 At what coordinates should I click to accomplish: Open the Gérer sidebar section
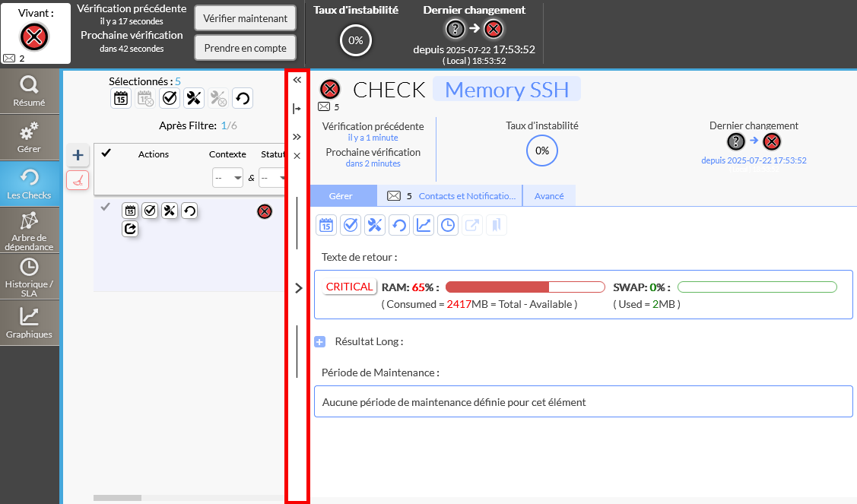click(x=29, y=137)
